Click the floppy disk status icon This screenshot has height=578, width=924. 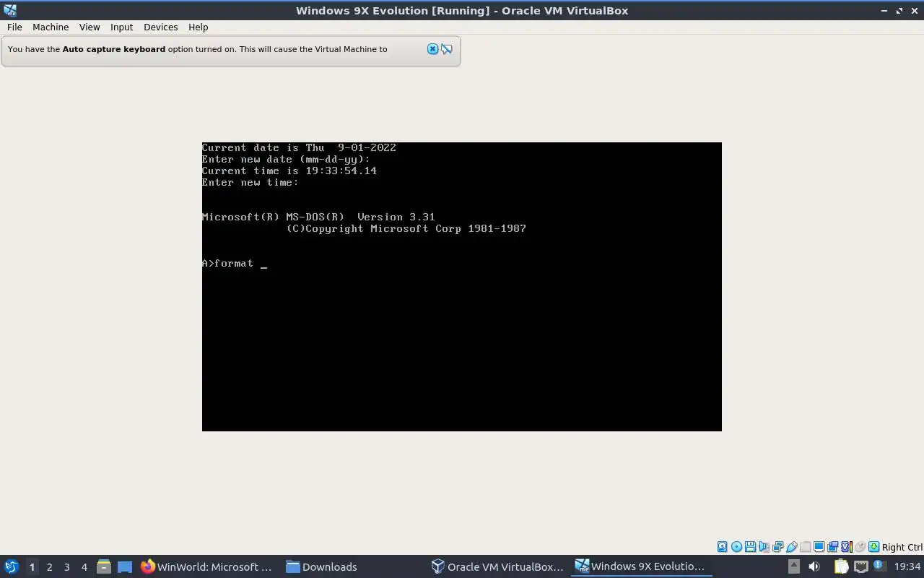750,547
